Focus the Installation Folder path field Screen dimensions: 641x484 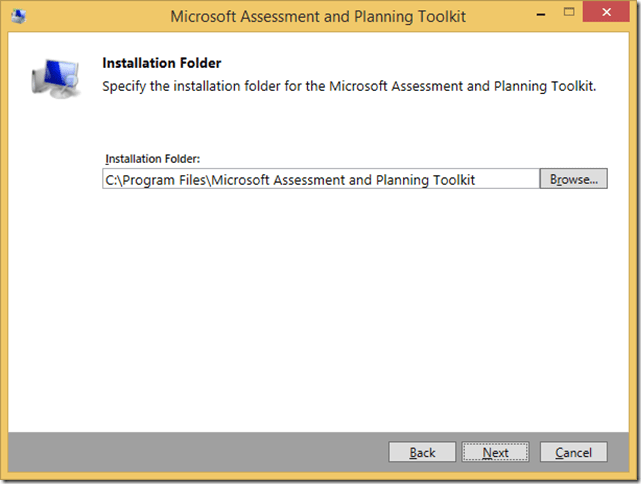point(320,180)
